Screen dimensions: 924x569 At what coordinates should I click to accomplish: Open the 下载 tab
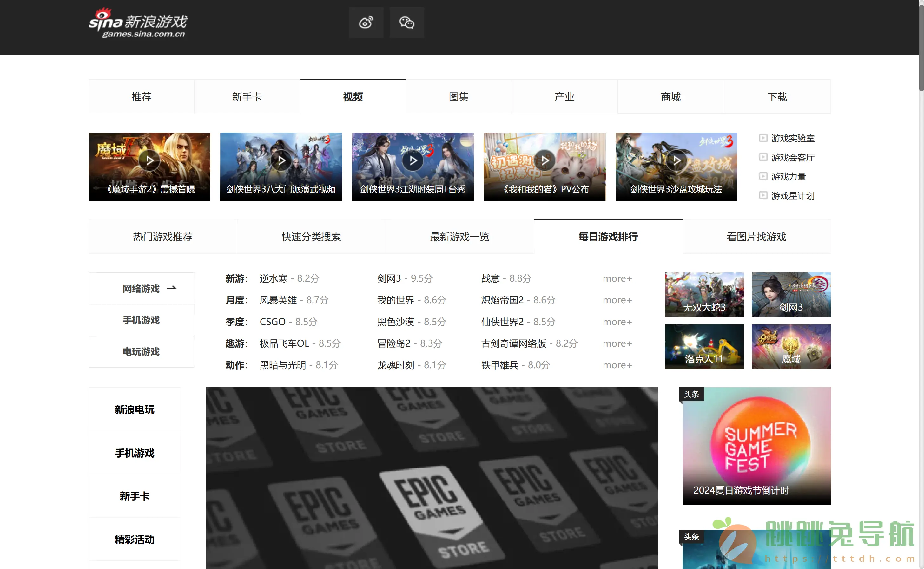click(777, 97)
